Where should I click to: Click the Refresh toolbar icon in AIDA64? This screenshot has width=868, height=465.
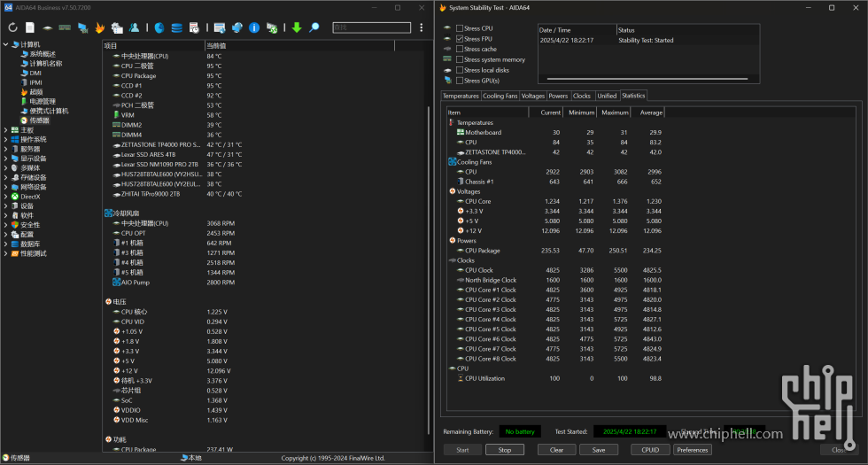pos(12,27)
